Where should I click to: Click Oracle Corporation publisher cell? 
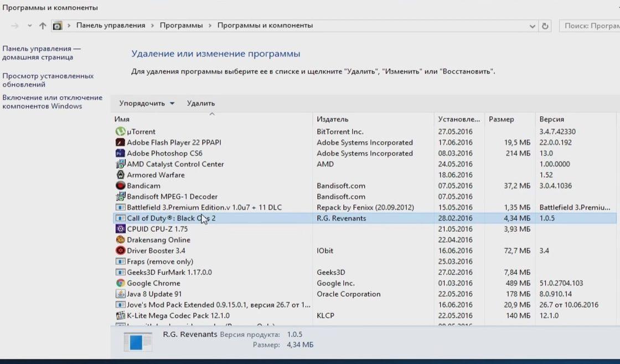348,294
